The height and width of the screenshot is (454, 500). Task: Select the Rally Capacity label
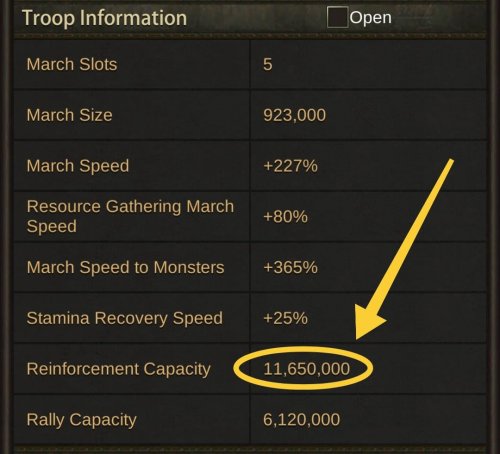point(82,420)
